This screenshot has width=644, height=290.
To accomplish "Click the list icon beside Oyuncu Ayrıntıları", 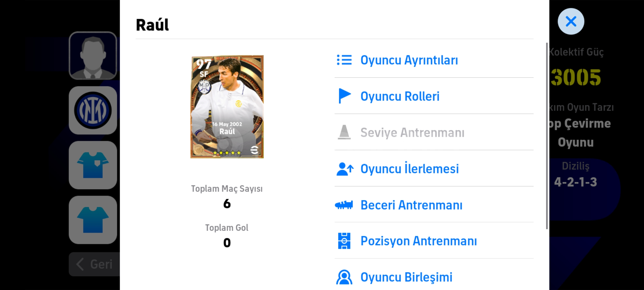I will click(344, 60).
